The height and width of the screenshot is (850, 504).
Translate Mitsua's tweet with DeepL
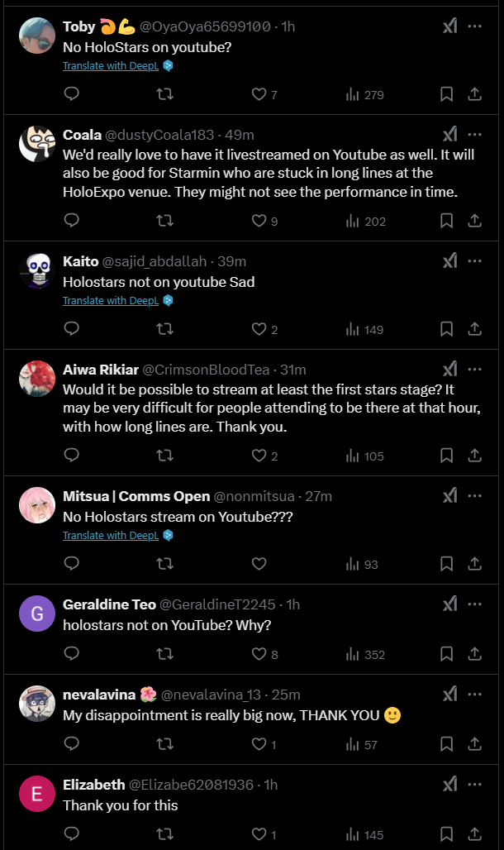(x=111, y=536)
